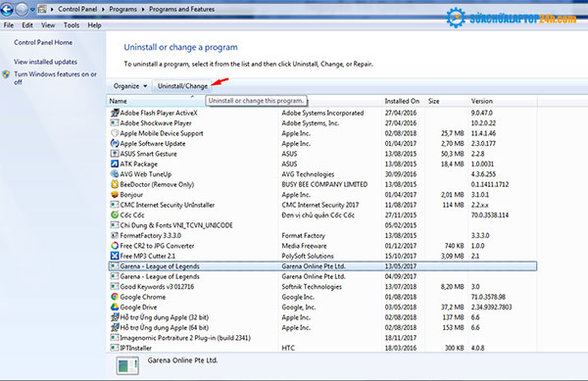Open the Tools menu

tap(72, 25)
